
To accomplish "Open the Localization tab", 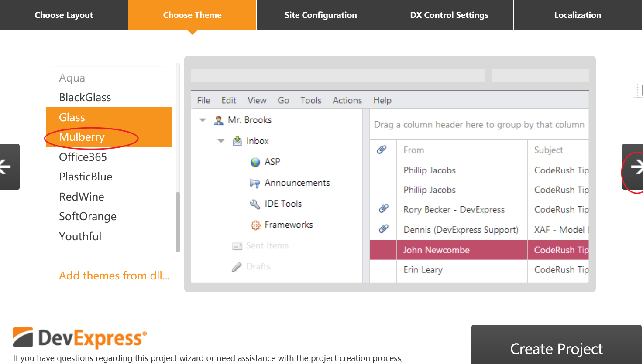I will (x=578, y=14).
